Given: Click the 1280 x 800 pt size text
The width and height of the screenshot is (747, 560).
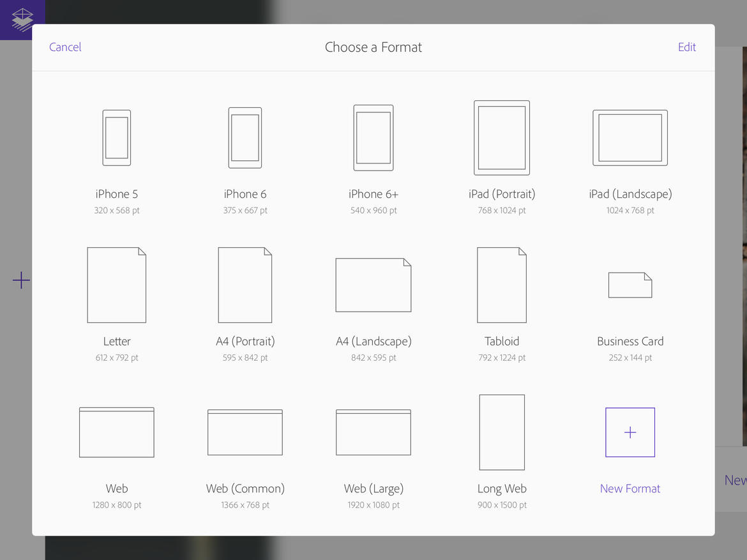Looking at the screenshot, I should [x=117, y=504].
